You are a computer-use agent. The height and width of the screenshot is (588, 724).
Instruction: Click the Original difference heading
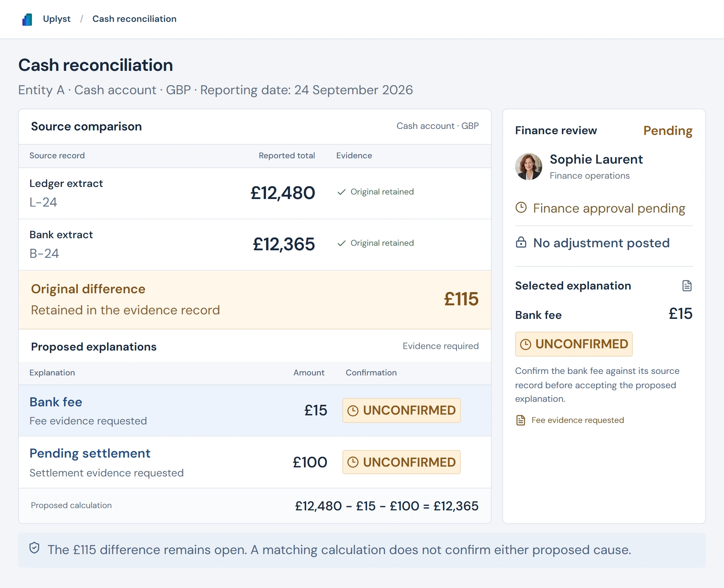click(x=88, y=289)
